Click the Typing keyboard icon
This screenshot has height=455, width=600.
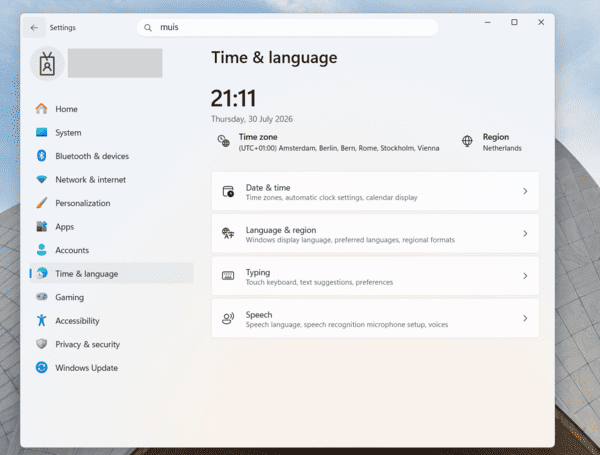click(x=228, y=276)
